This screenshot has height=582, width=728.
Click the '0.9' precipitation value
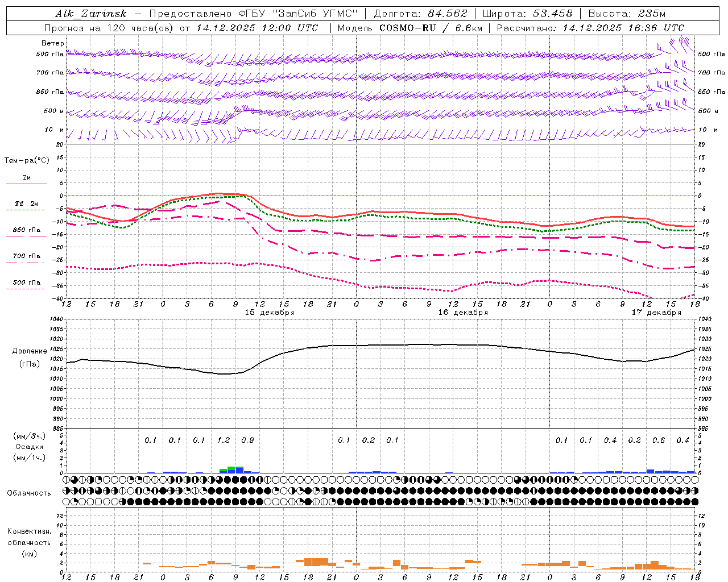click(x=247, y=440)
